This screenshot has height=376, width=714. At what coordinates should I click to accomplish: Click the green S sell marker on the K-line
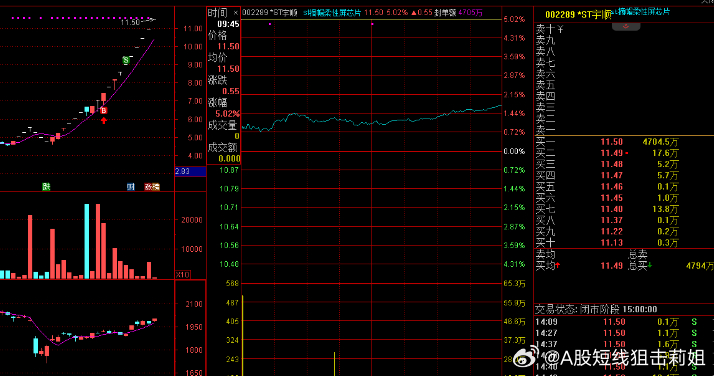point(126,60)
